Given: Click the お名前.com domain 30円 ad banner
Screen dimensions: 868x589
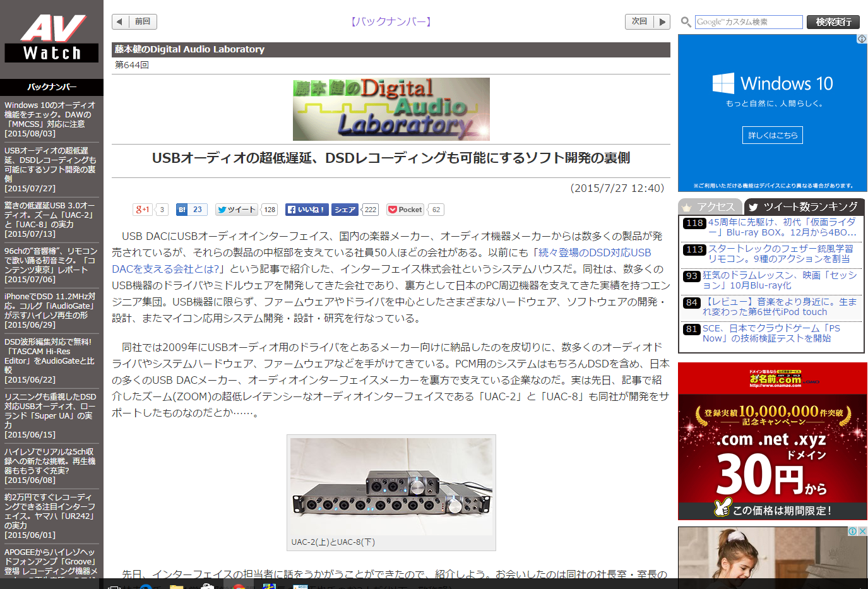Looking at the screenshot, I should (773, 441).
